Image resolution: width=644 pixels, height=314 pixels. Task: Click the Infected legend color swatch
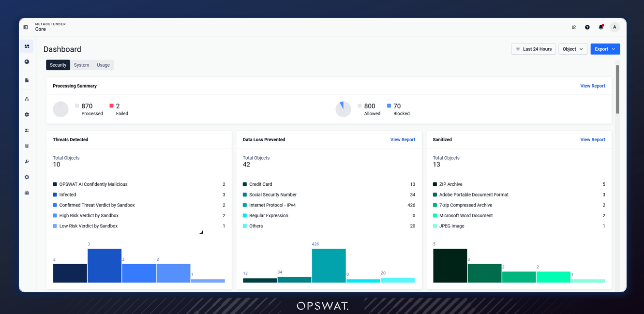tap(55, 194)
